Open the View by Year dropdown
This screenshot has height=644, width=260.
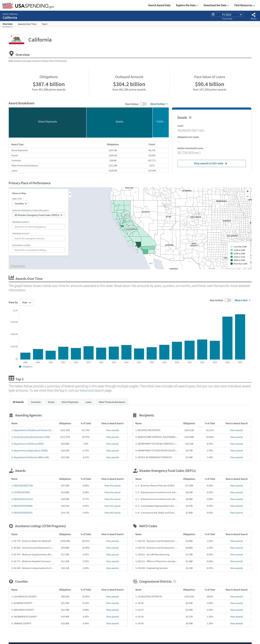[26, 303]
